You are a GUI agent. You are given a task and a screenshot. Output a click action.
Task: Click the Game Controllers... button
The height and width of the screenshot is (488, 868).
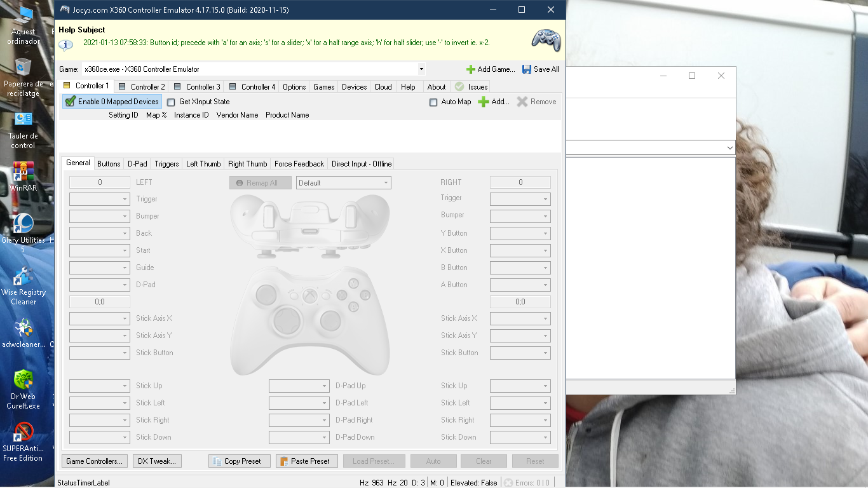(x=95, y=461)
